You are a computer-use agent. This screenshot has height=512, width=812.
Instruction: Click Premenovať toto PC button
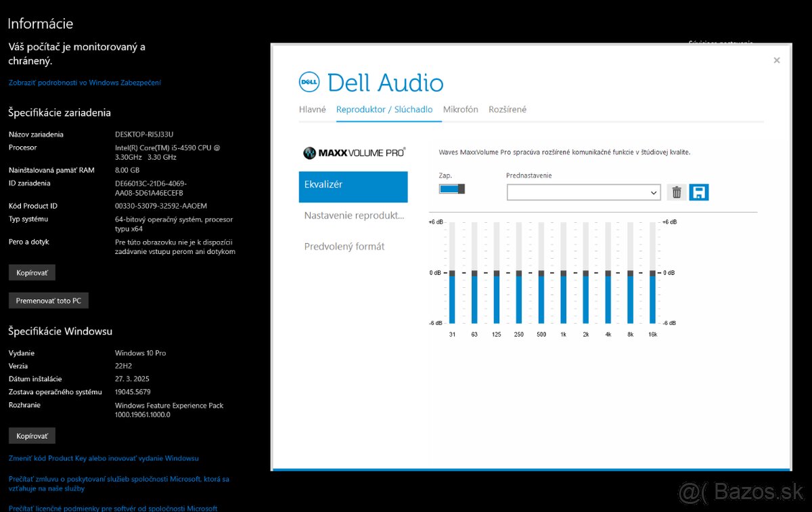tap(48, 300)
